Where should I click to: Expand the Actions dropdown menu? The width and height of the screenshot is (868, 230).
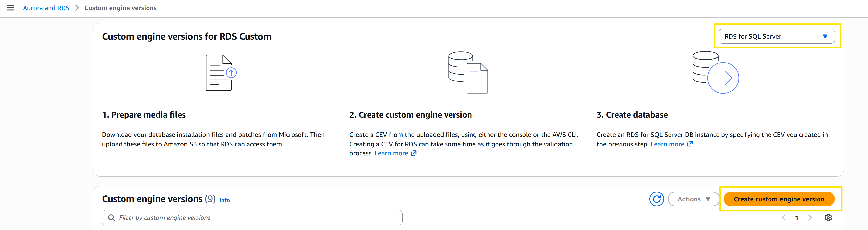click(x=694, y=199)
